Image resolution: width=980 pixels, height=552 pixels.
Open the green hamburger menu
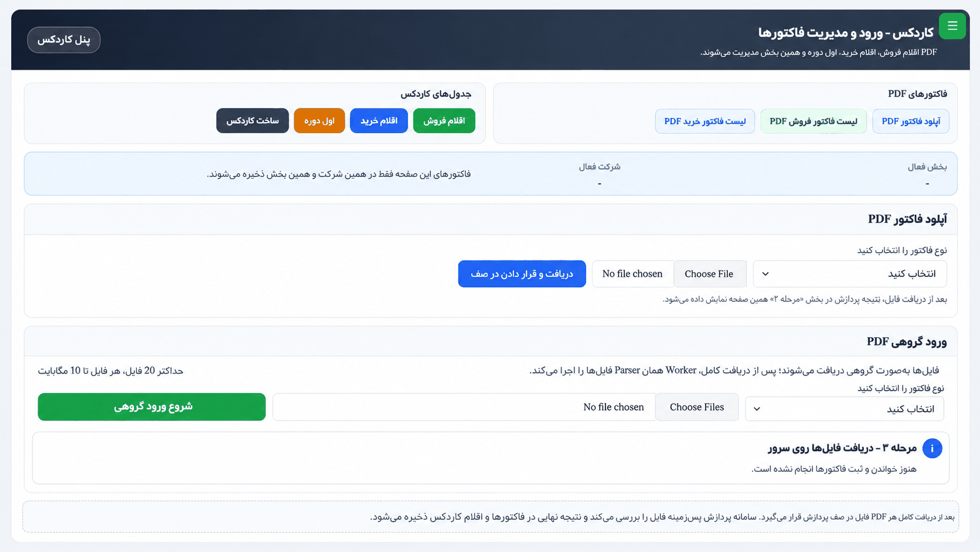(952, 26)
